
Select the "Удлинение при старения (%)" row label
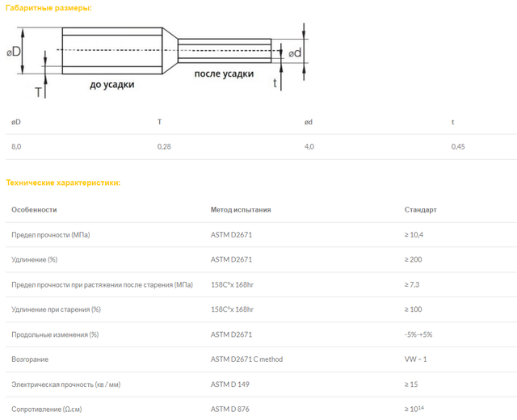[56, 309]
